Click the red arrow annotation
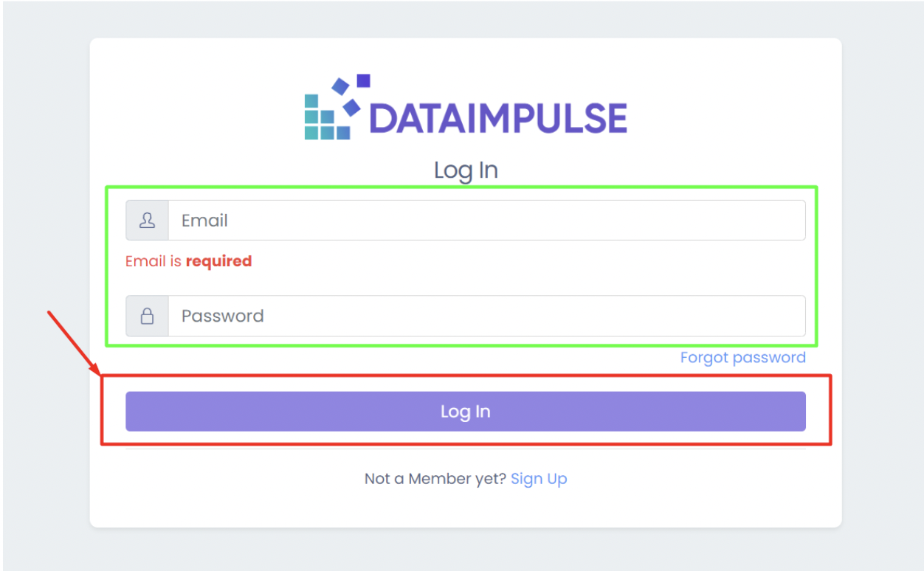Screen dimensions: 924x571 [x=74, y=342]
